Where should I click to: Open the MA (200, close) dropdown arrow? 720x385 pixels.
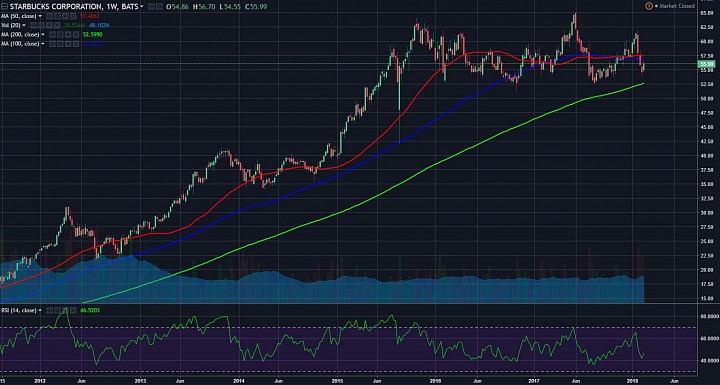[x=43, y=34]
